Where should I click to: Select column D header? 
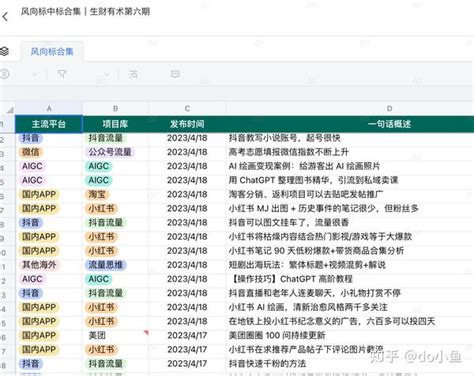point(389,108)
